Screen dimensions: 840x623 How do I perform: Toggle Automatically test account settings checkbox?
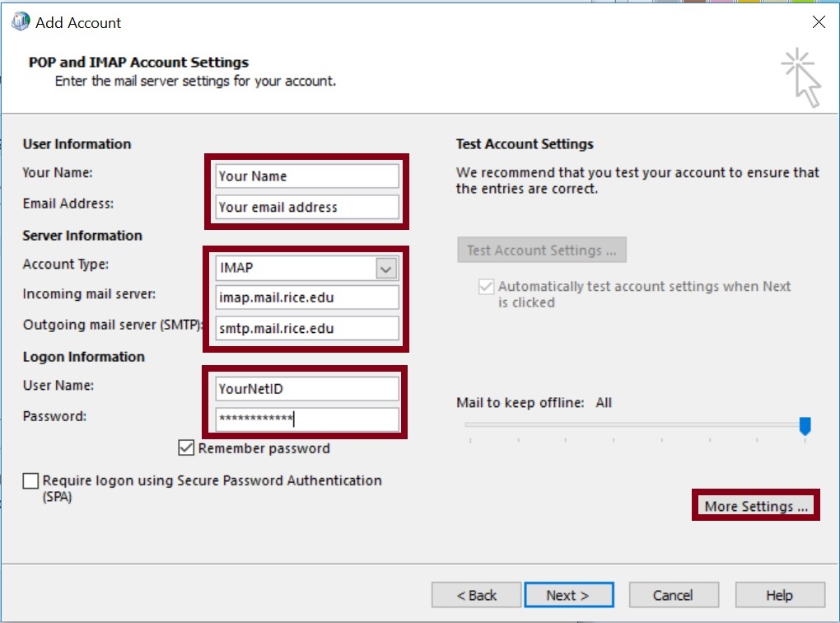coord(486,287)
